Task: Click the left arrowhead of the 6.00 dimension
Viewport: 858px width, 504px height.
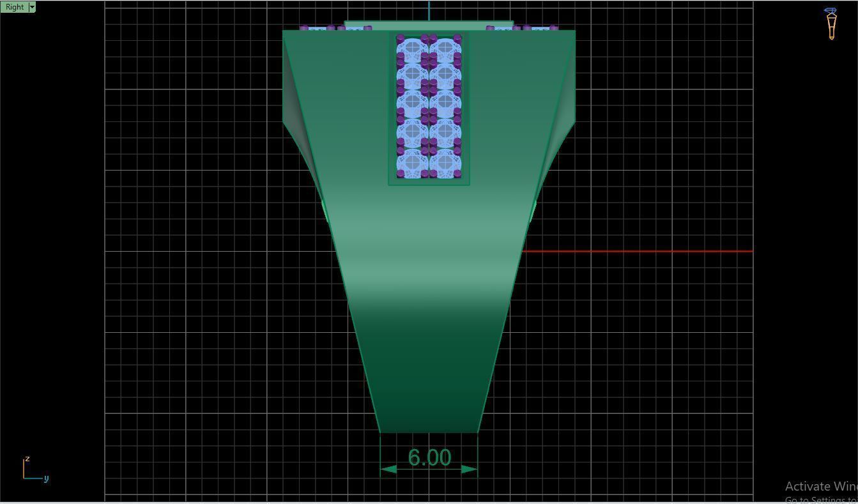Action: [x=388, y=470]
